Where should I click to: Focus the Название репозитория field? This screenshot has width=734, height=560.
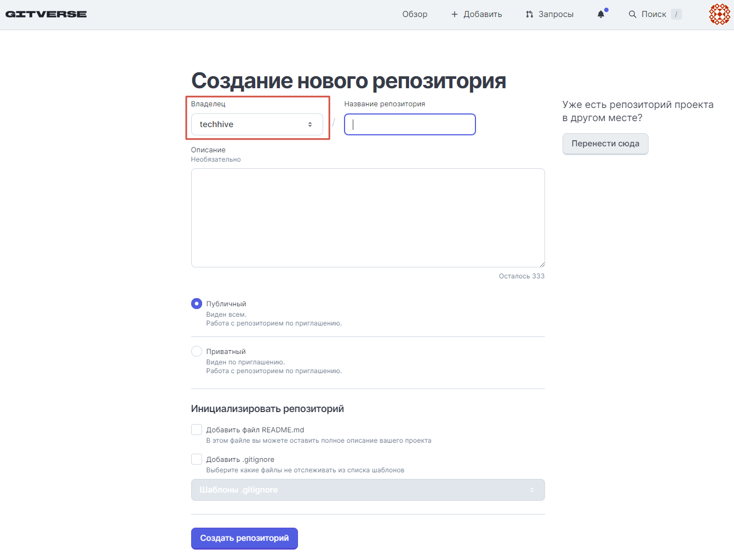point(410,124)
